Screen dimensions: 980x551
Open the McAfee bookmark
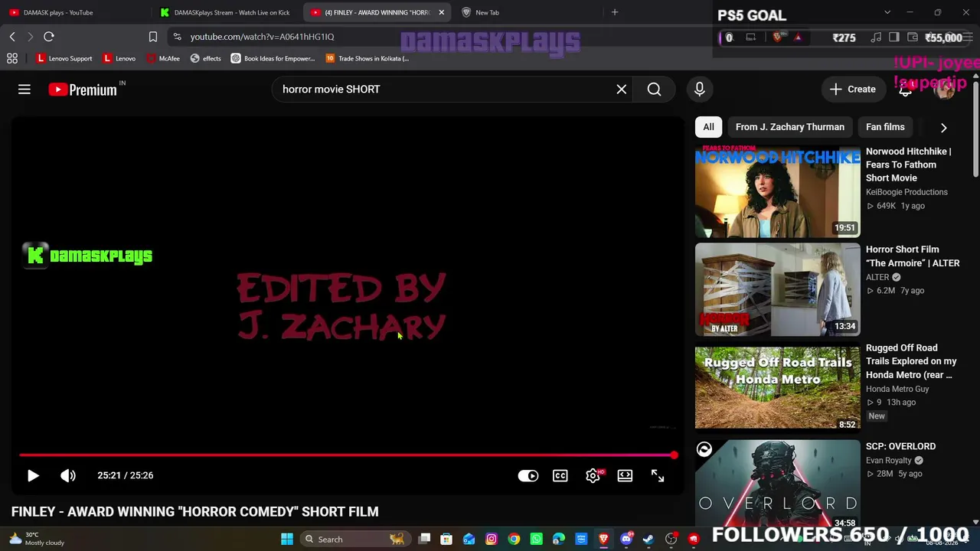tap(163, 58)
